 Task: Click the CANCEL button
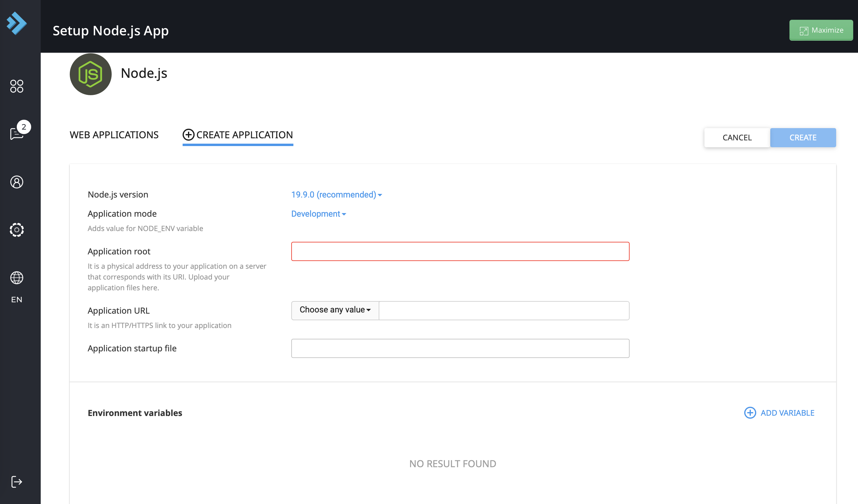(737, 137)
